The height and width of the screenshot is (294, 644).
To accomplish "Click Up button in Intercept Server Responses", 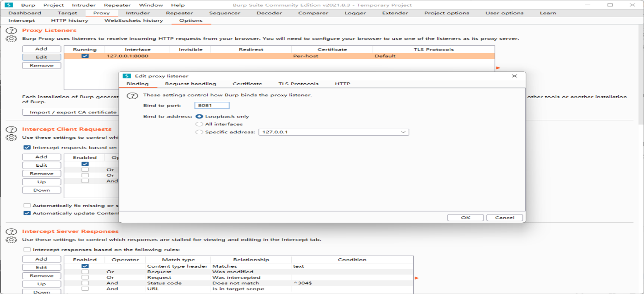I will (x=42, y=284).
